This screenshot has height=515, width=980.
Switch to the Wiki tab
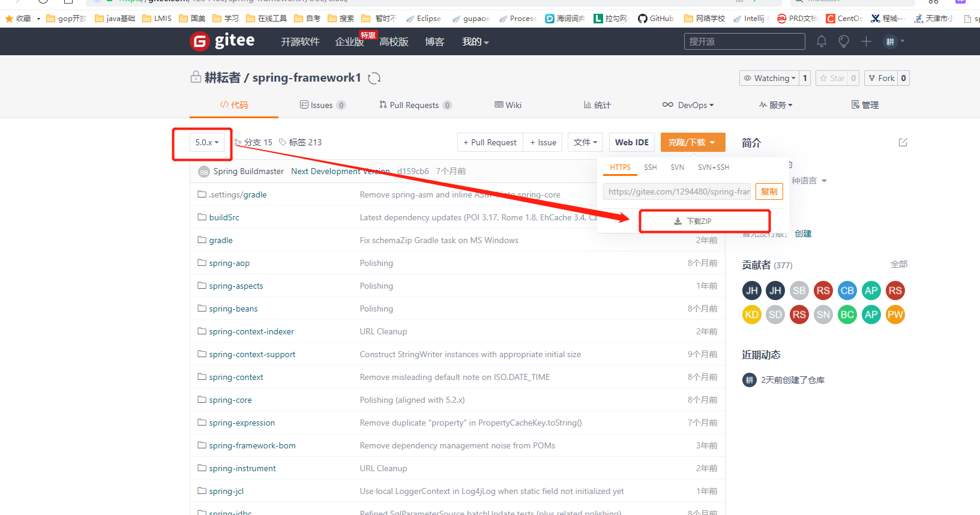point(508,105)
